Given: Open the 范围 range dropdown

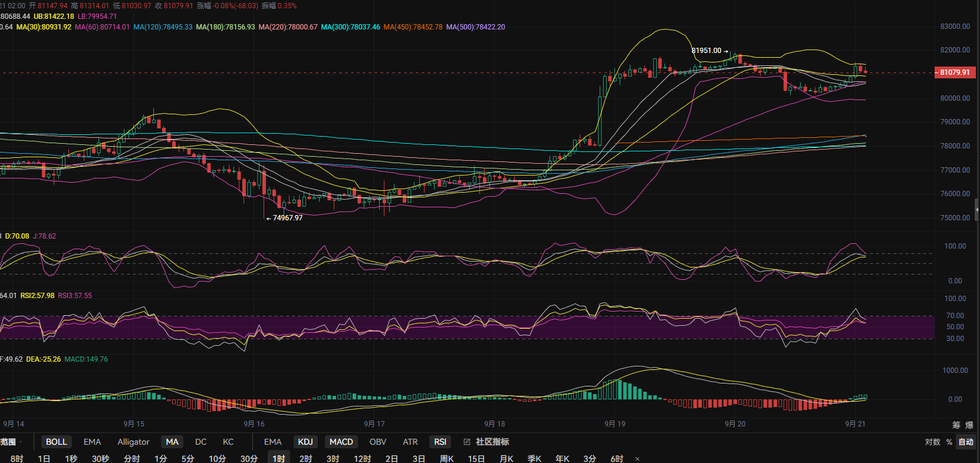Looking at the screenshot, I should (x=11, y=442).
